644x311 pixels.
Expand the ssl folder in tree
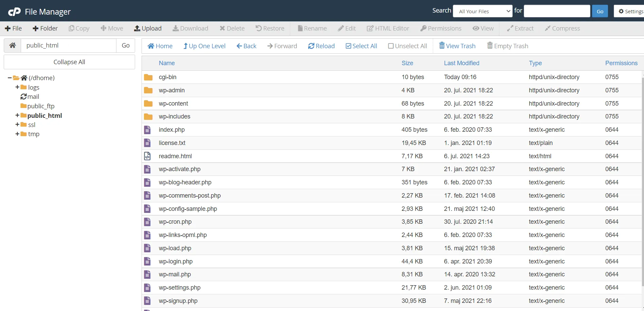[17, 125]
